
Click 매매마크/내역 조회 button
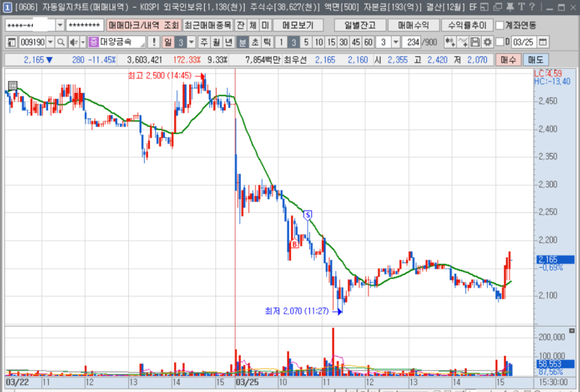143,25
